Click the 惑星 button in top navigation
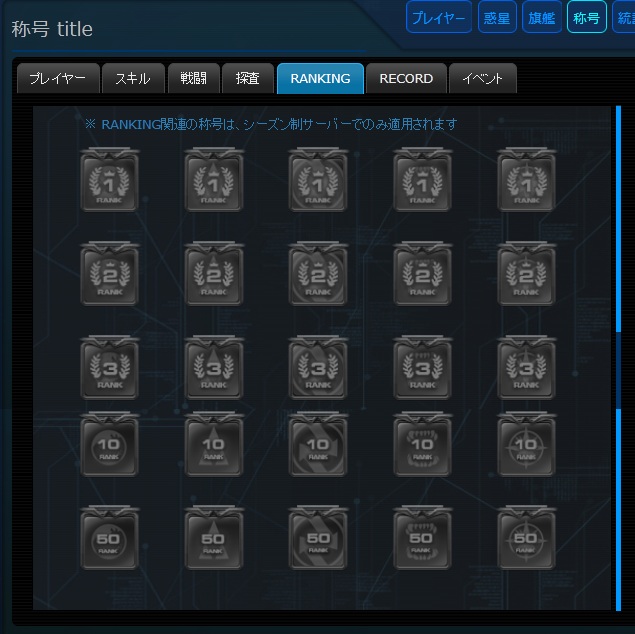Screen dimensions: 635x634 coord(497,17)
